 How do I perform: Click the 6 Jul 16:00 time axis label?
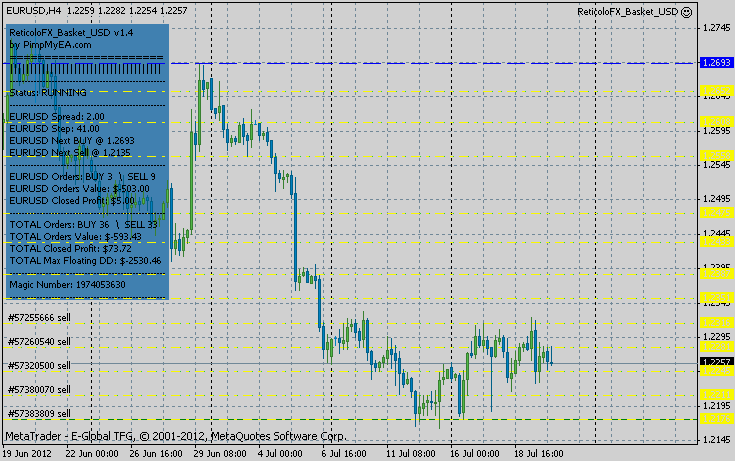click(344, 454)
